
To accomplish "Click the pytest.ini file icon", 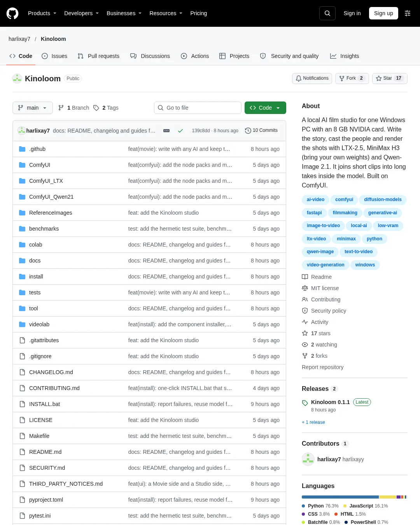I will point(22,516).
